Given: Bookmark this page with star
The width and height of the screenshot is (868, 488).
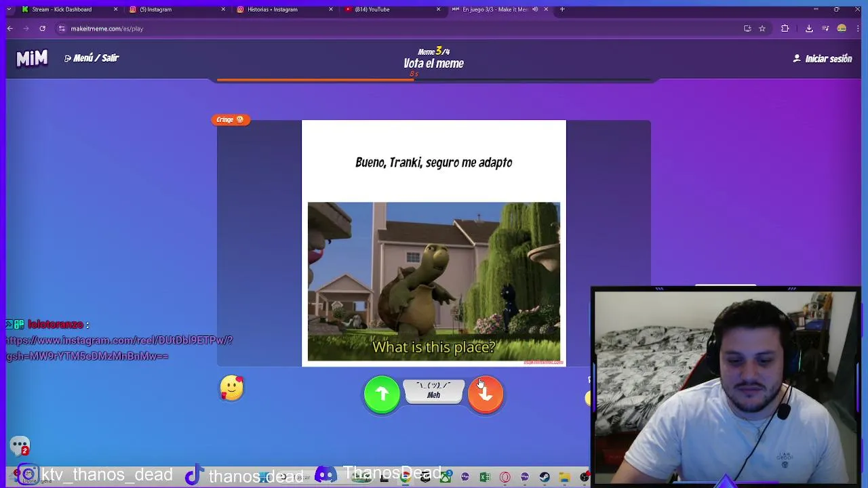Looking at the screenshot, I should tap(762, 28).
